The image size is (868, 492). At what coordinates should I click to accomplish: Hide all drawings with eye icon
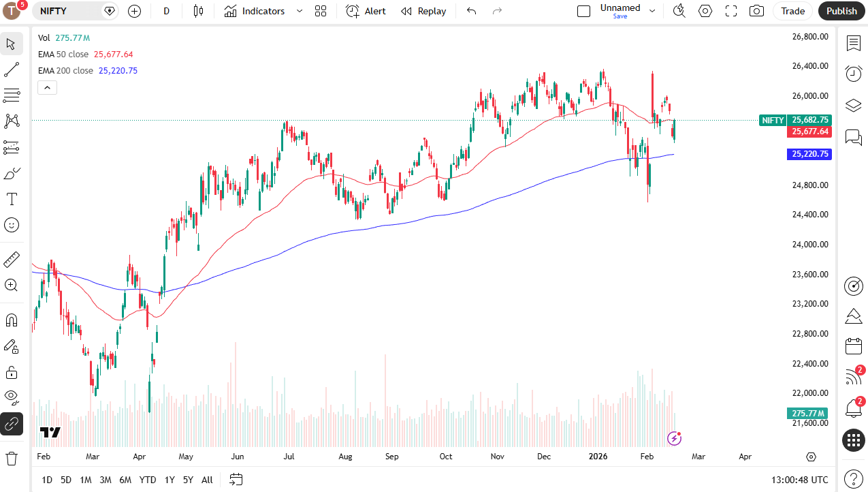tap(12, 397)
